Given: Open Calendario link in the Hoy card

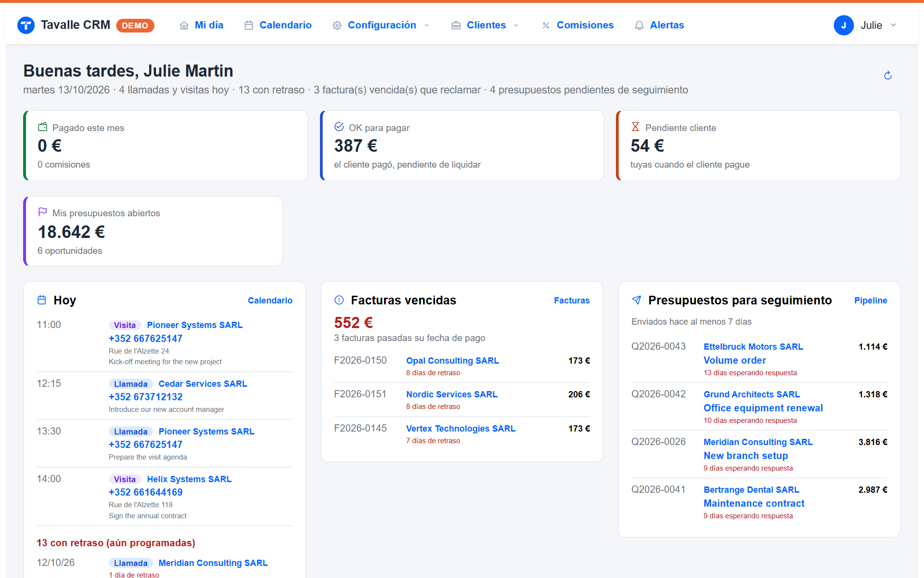Looking at the screenshot, I should pos(270,301).
